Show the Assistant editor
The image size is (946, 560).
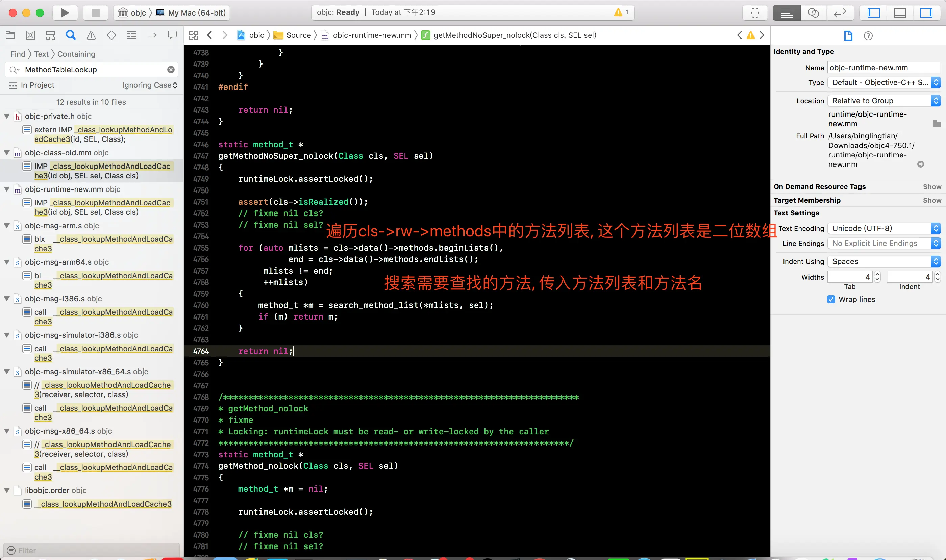point(813,13)
